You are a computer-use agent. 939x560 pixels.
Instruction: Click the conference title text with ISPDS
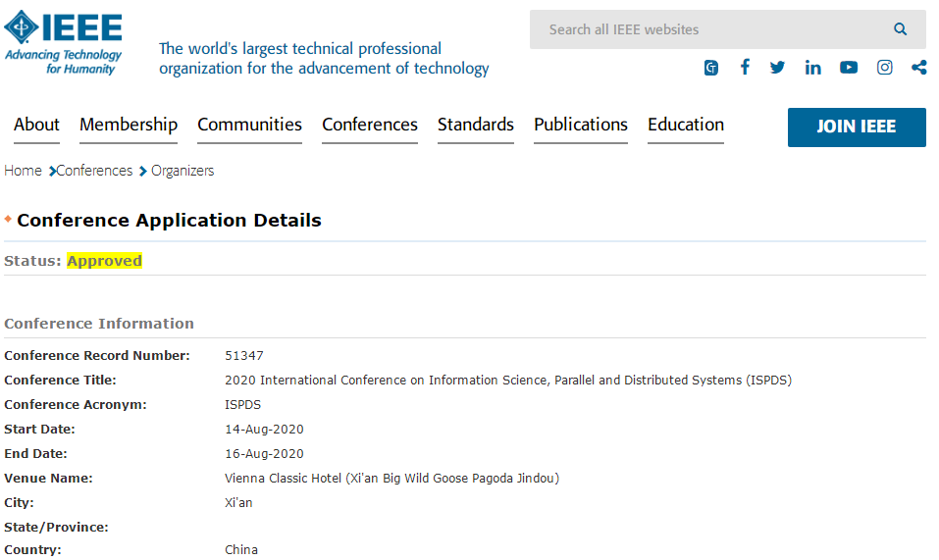pos(508,380)
